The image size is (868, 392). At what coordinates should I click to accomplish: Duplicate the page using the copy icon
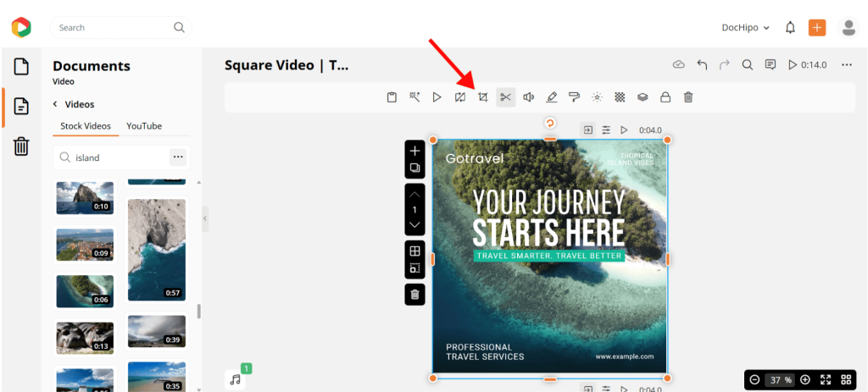415,168
